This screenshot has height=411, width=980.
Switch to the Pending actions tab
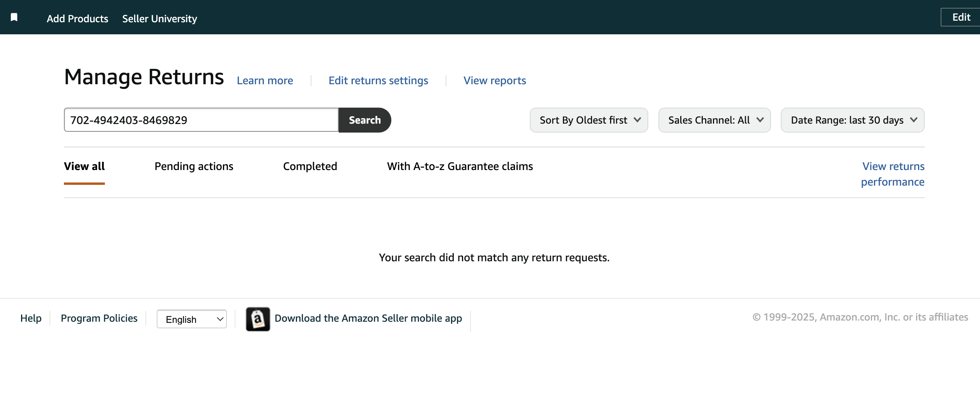[194, 167]
